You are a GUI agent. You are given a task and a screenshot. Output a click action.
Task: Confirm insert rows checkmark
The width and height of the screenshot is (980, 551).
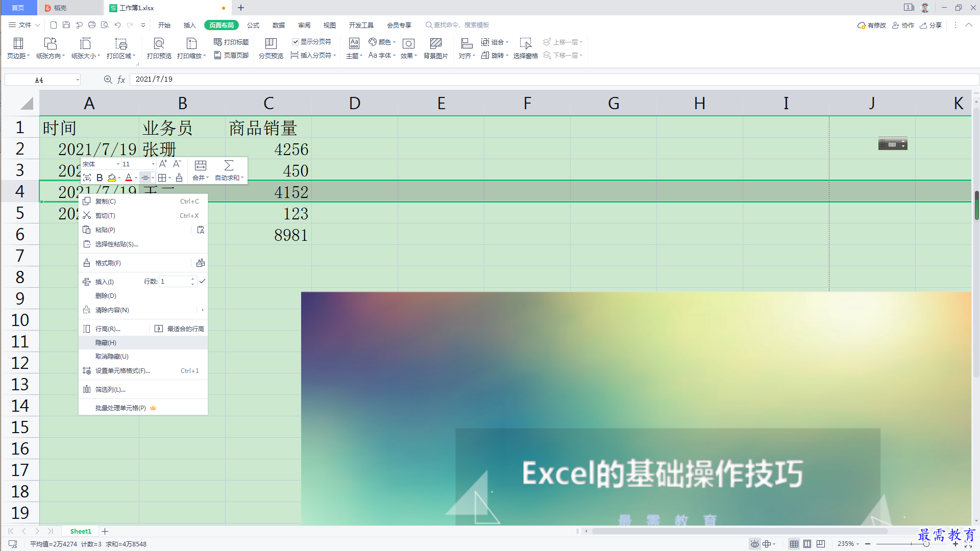(x=202, y=281)
